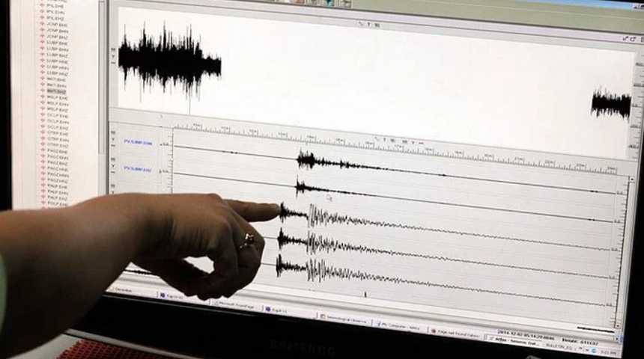Switch to Atlas Seismic Data taskbar window
This screenshot has width=644, height=359.
point(524,342)
